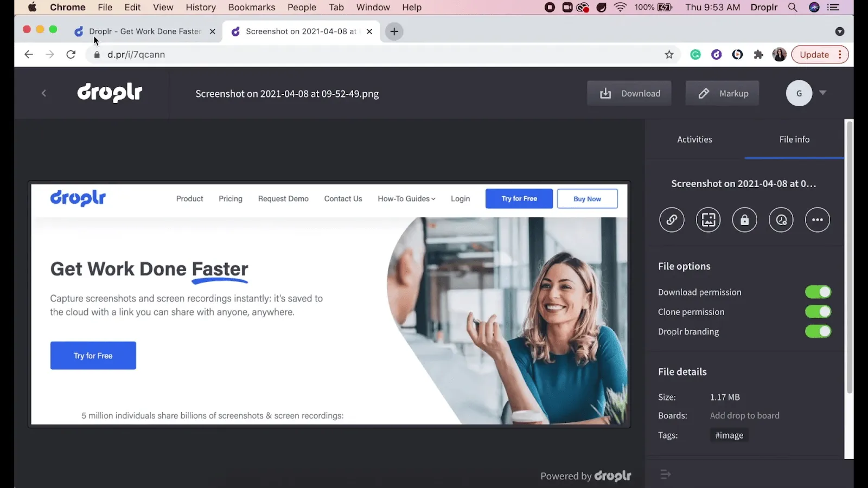Click the Chrome profile avatar
The width and height of the screenshot is (868, 488).
779,55
